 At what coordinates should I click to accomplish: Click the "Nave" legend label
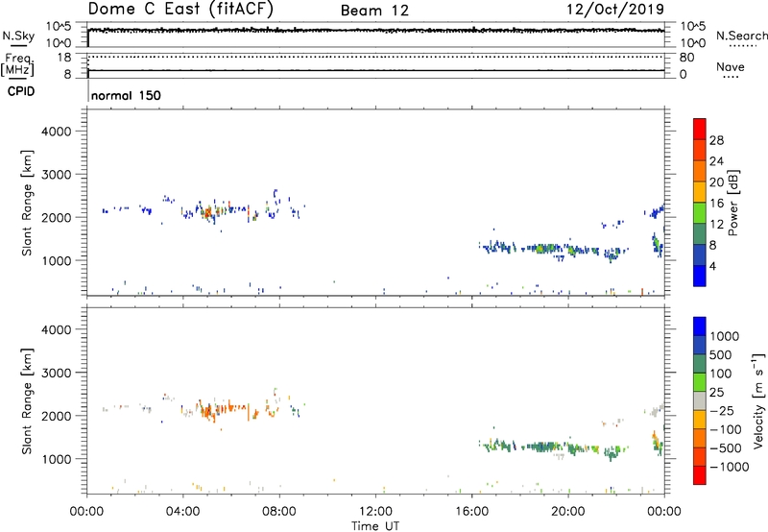(x=731, y=66)
